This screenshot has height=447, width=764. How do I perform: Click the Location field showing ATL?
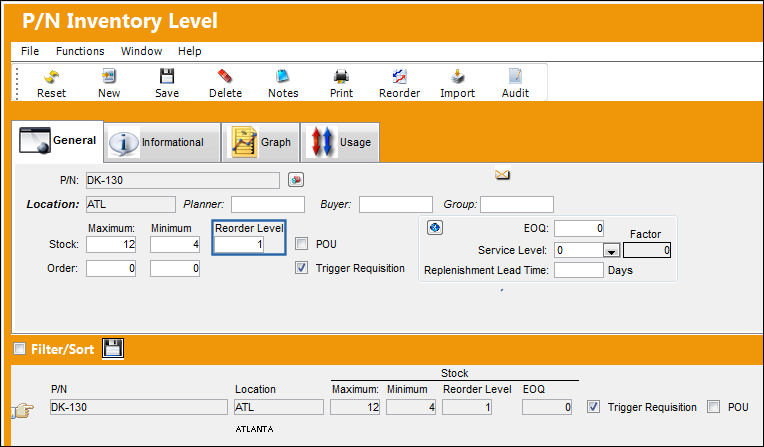(x=131, y=204)
